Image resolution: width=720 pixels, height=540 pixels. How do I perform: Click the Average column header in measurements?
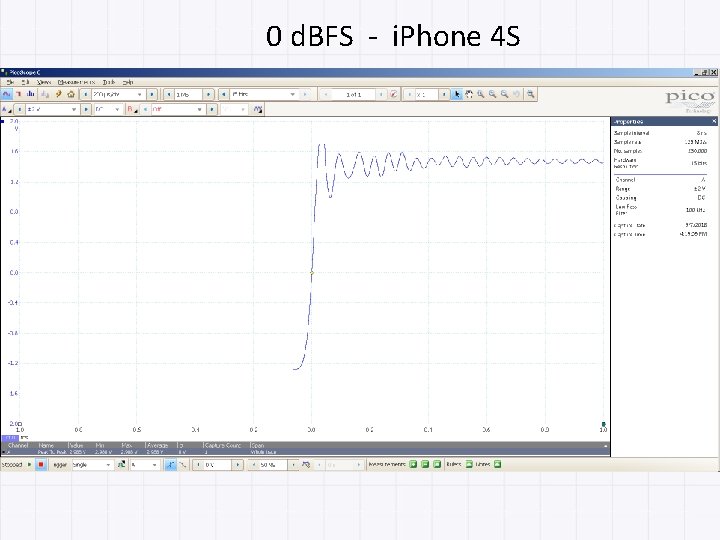click(x=158, y=445)
